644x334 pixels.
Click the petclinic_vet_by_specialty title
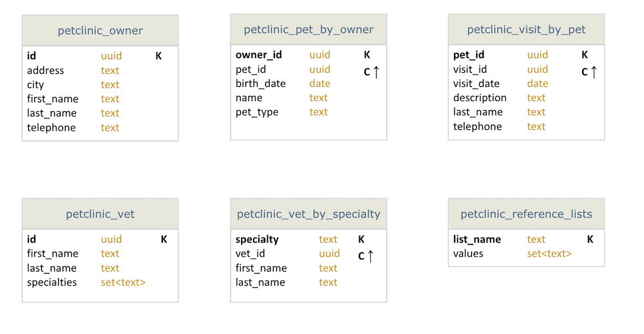pos(308,214)
